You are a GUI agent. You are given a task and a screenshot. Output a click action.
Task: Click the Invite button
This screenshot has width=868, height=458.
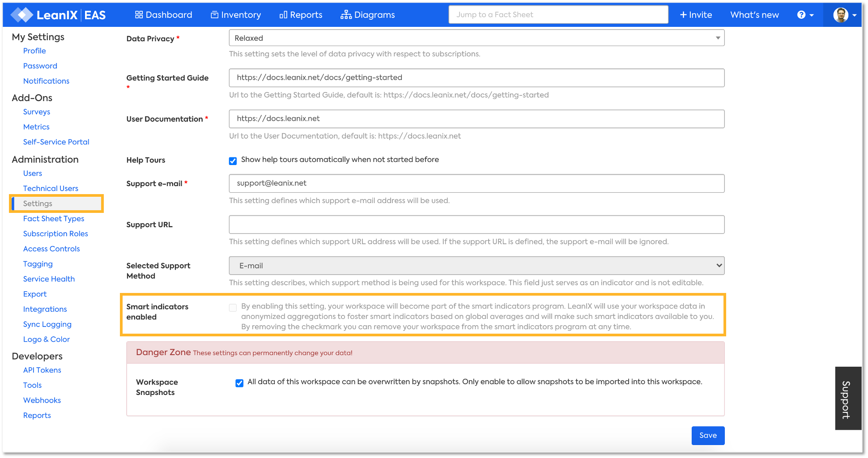(x=696, y=15)
